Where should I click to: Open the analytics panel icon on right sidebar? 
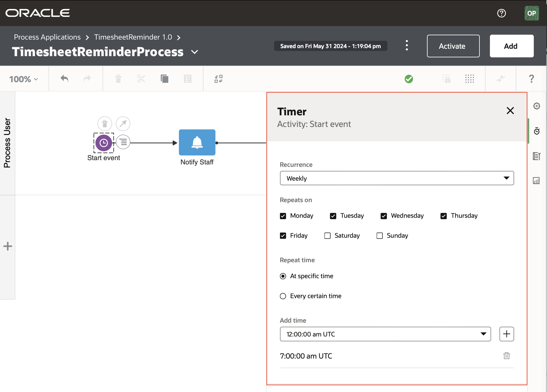[536, 181]
